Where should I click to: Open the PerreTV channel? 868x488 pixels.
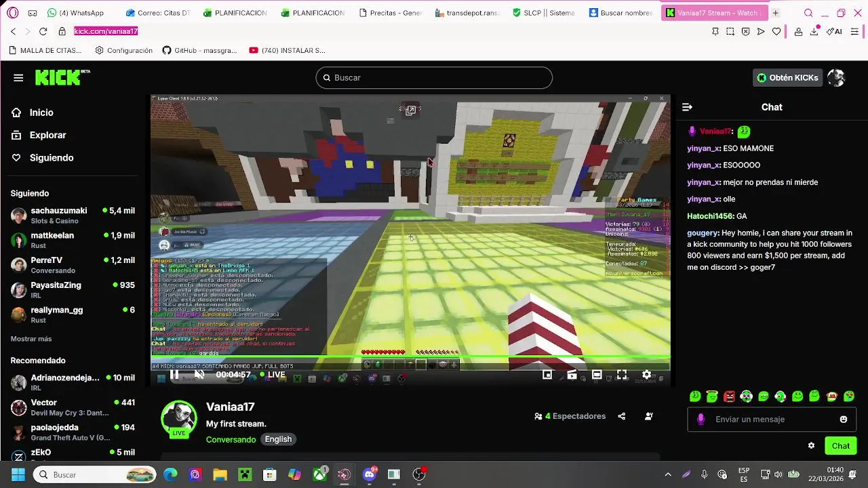pos(73,265)
